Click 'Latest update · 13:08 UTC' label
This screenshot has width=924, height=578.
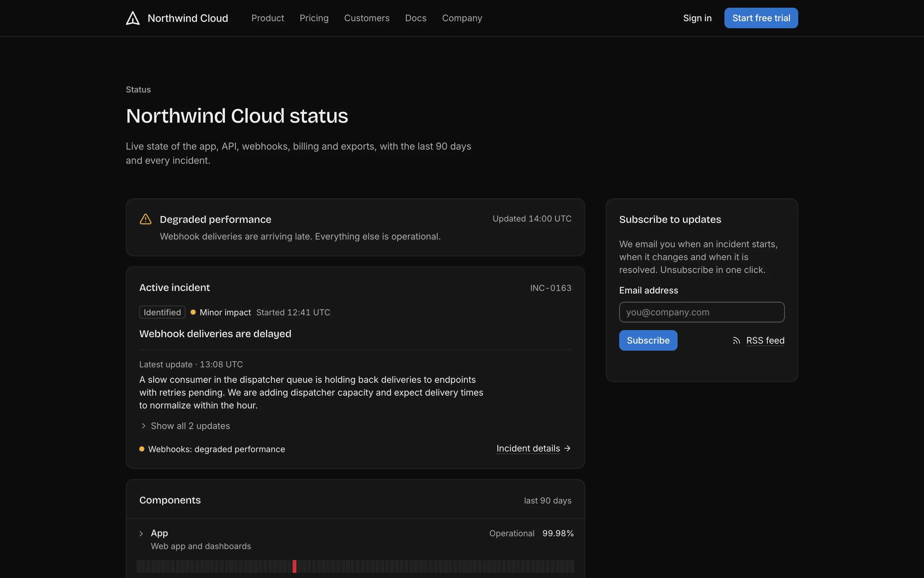(191, 364)
